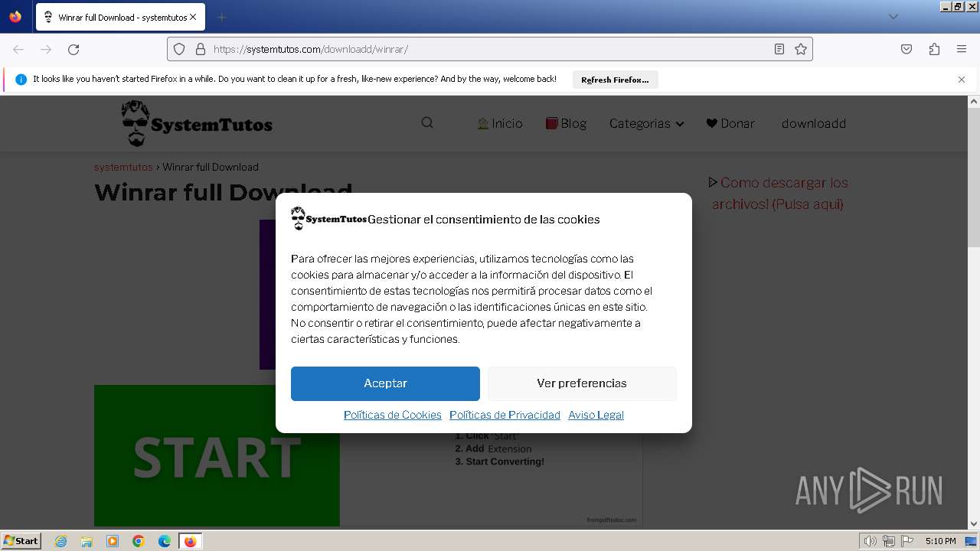Open the Extensions puzzle icon
Image resolution: width=980 pixels, height=551 pixels.
coord(934,49)
